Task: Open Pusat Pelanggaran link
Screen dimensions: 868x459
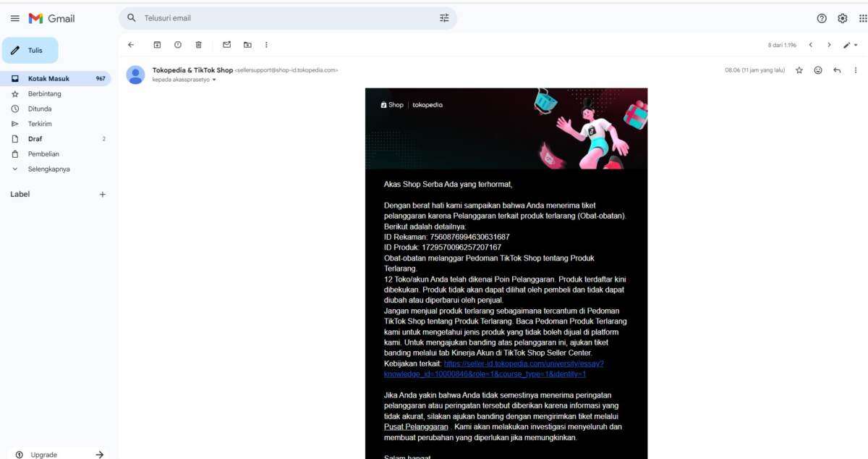Action: (416, 427)
